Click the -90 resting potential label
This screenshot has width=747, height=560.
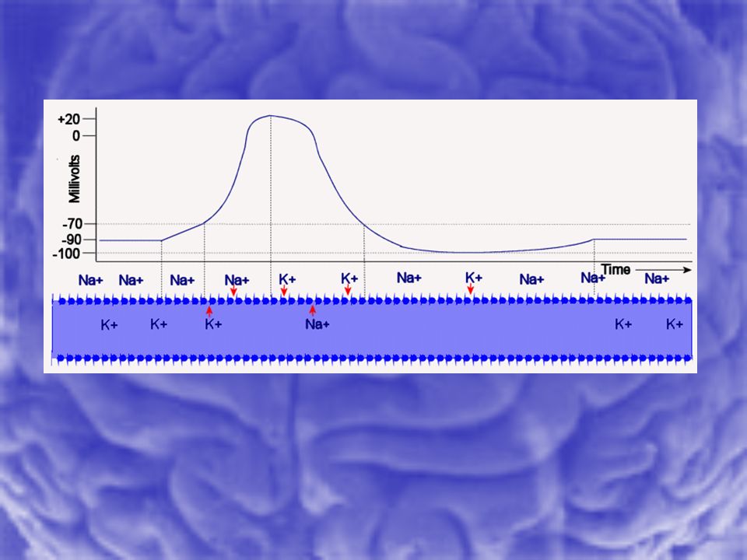point(72,240)
